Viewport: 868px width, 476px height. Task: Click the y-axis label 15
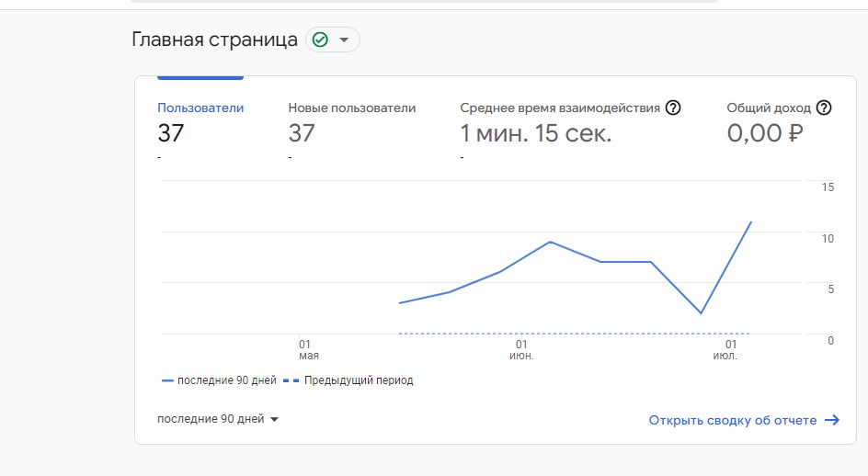(x=828, y=187)
